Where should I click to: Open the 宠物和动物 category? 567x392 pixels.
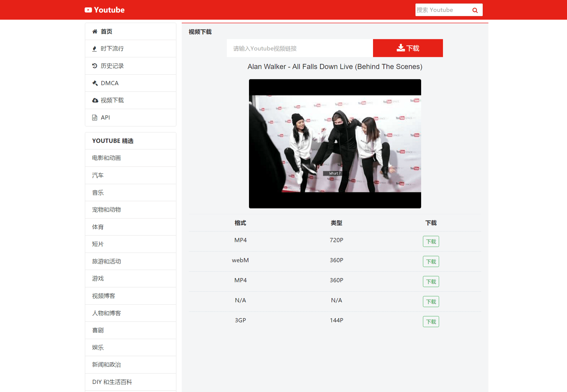pos(131,210)
